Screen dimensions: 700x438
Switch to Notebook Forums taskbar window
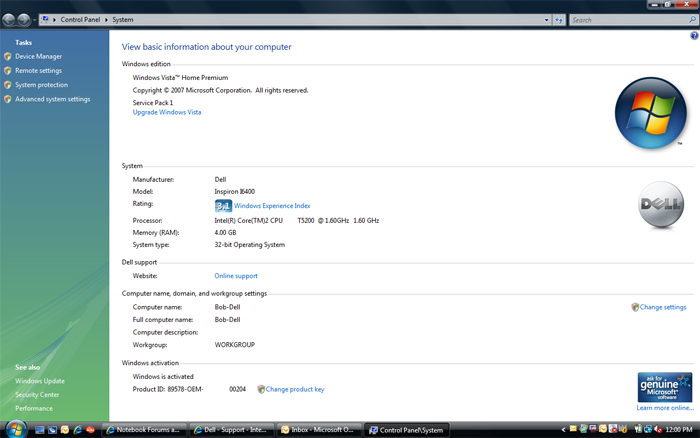144,430
